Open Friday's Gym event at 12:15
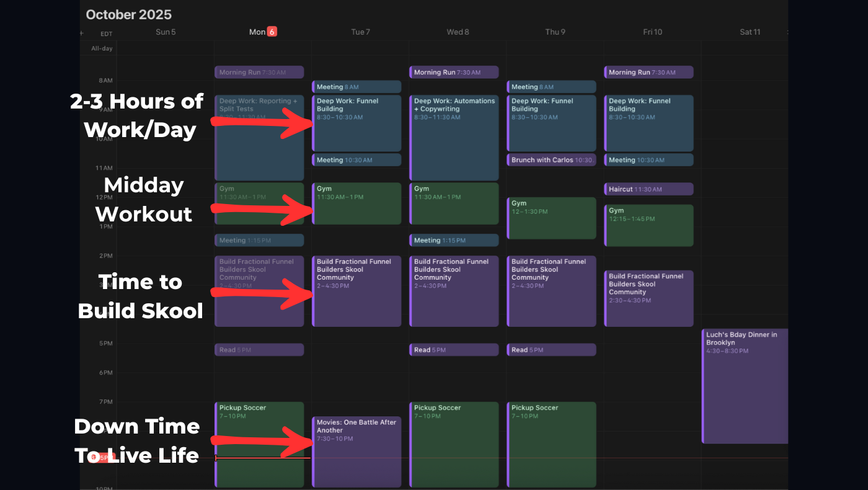Viewport: 868px width, 490px height. tap(649, 225)
